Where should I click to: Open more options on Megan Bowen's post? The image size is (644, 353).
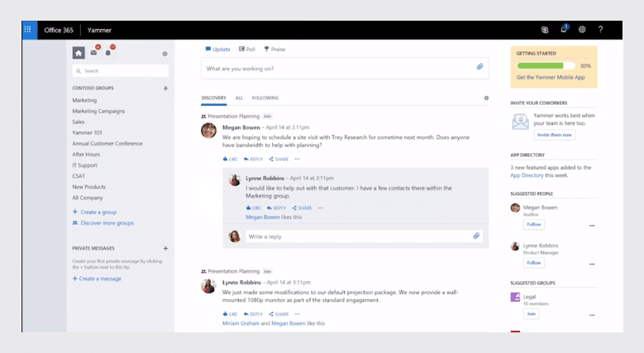tap(298, 159)
